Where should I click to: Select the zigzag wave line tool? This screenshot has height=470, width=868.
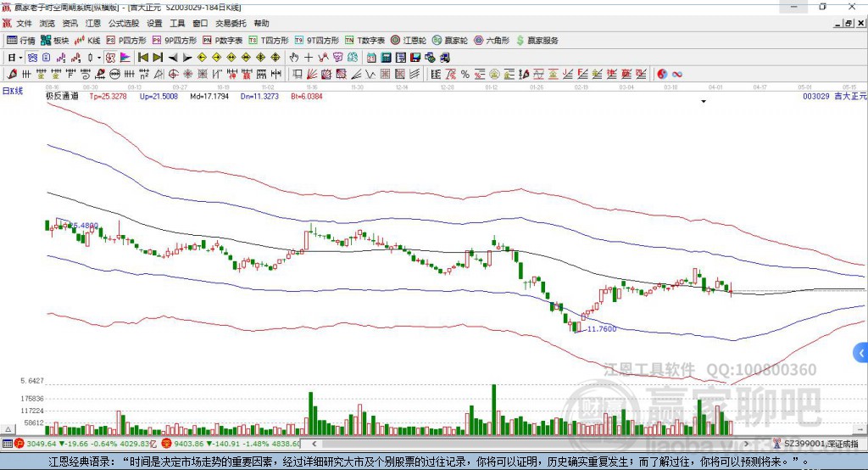370,74
